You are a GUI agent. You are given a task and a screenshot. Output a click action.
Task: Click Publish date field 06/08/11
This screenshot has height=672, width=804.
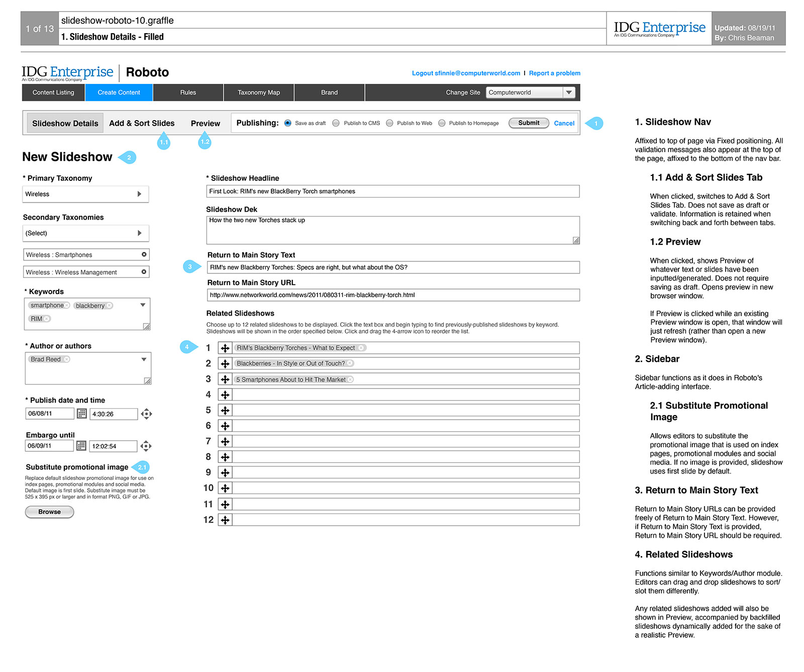pyautogui.click(x=49, y=414)
